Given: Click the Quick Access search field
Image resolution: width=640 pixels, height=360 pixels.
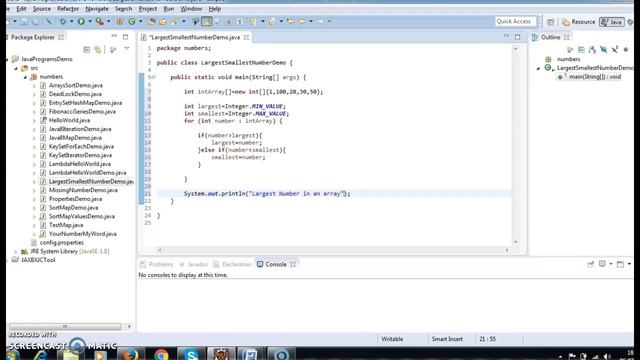Looking at the screenshot, I should click(x=515, y=21).
